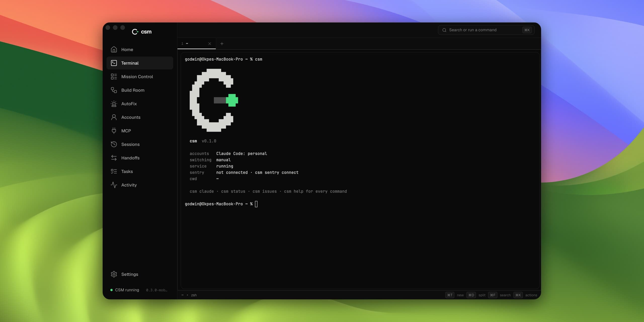Screen dimensions: 644x322
Task: Click the 'v0.1.0' version text in terminal
Action: click(209, 141)
